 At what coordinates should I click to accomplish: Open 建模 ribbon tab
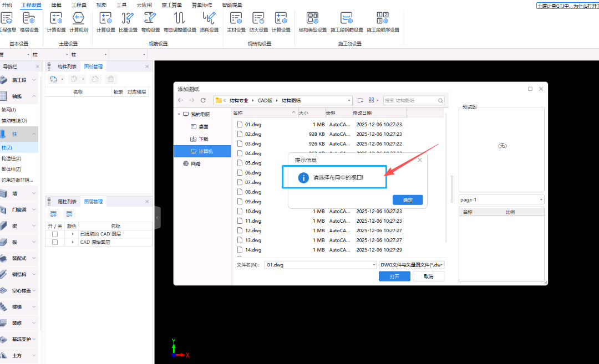pos(56,5)
